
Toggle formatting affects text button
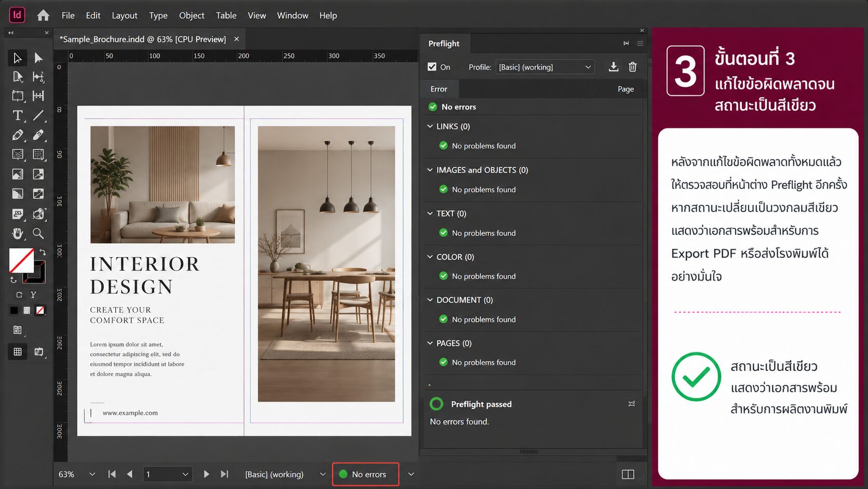33,295
